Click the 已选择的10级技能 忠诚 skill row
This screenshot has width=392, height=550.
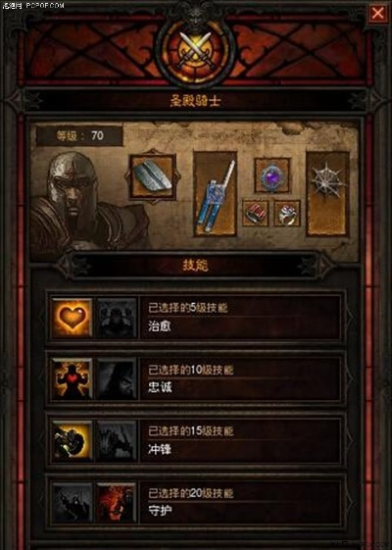[196, 378]
